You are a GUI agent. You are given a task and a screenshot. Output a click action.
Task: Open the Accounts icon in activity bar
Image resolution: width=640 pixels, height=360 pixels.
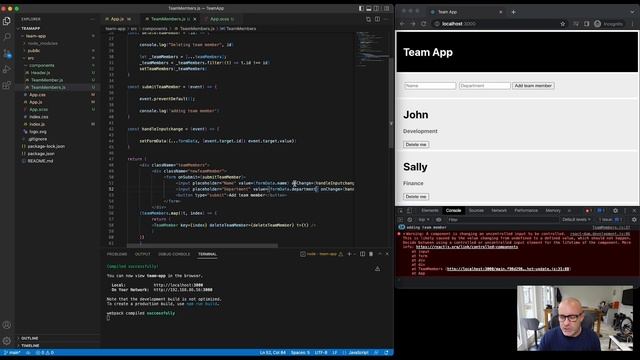pos(7,325)
